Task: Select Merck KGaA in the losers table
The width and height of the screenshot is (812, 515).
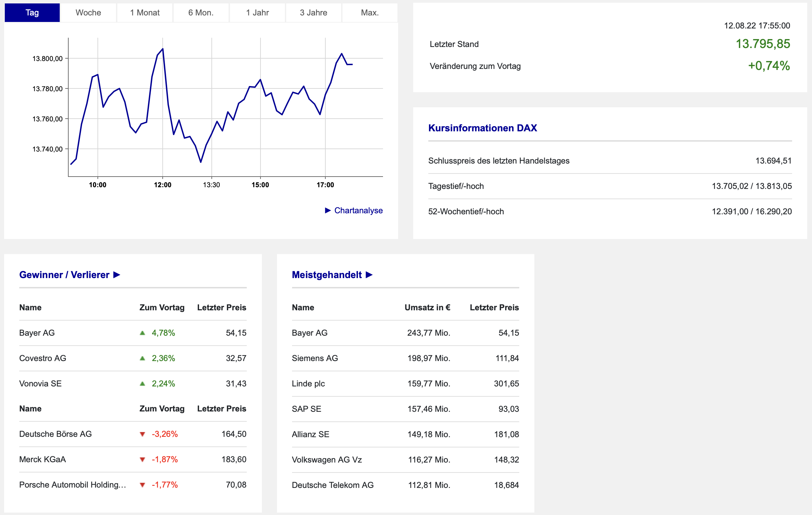Action: tap(43, 459)
